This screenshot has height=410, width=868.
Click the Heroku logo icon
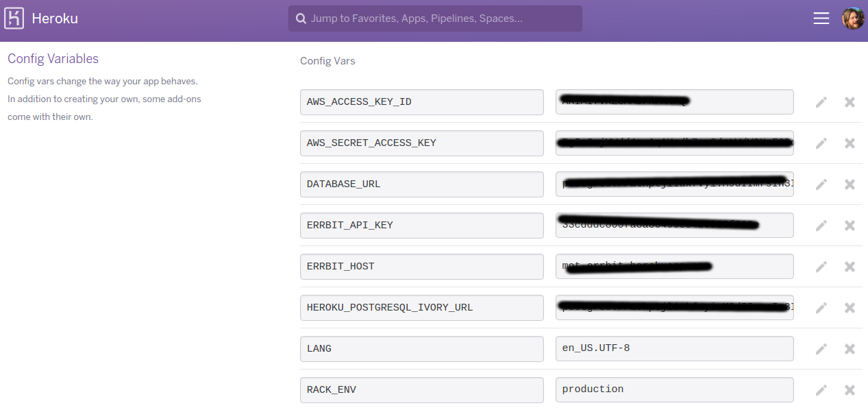pyautogui.click(x=14, y=19)
